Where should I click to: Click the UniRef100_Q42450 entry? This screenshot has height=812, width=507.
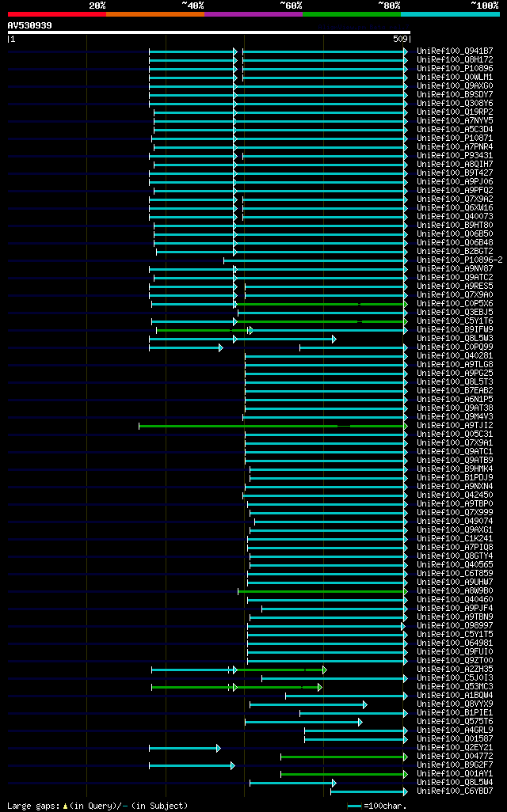(x=456, y=495)
